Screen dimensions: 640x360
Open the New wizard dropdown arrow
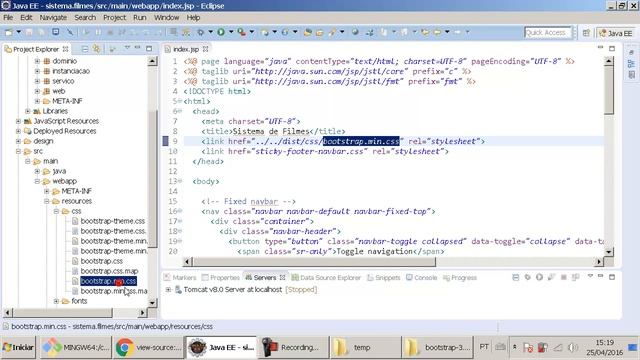(x=18, y=32)
